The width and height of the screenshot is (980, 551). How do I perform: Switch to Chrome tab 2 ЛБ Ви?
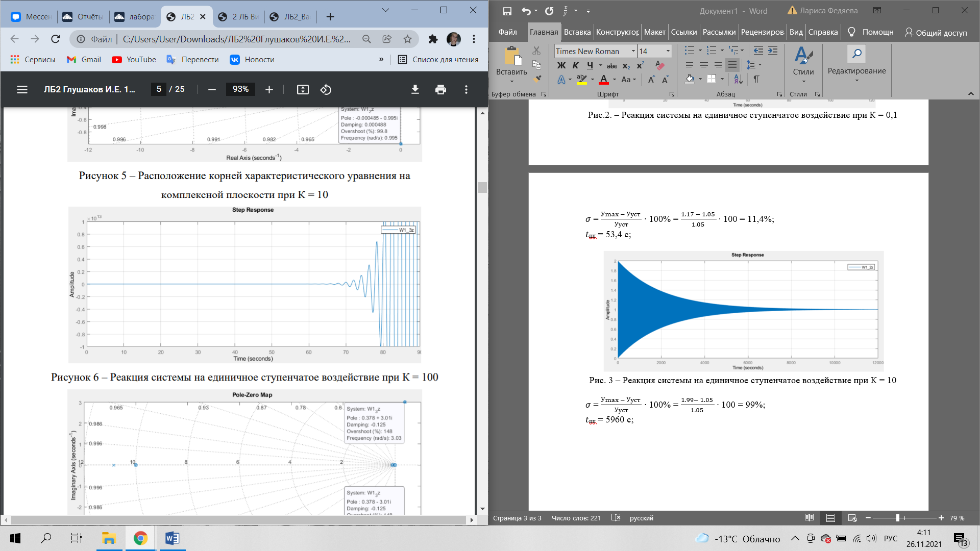239,17
